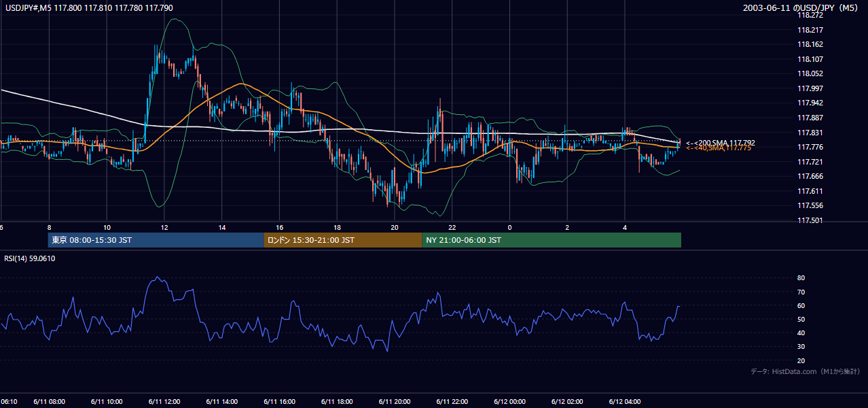Screen dimensions: 868x408
Task: Click price axis value 118.107
Action: point(809,59)
